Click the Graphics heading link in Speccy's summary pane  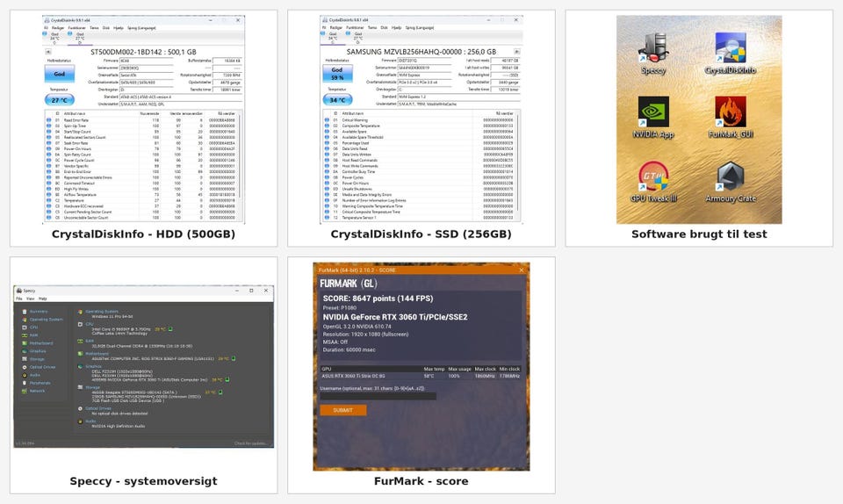(94, 366)
